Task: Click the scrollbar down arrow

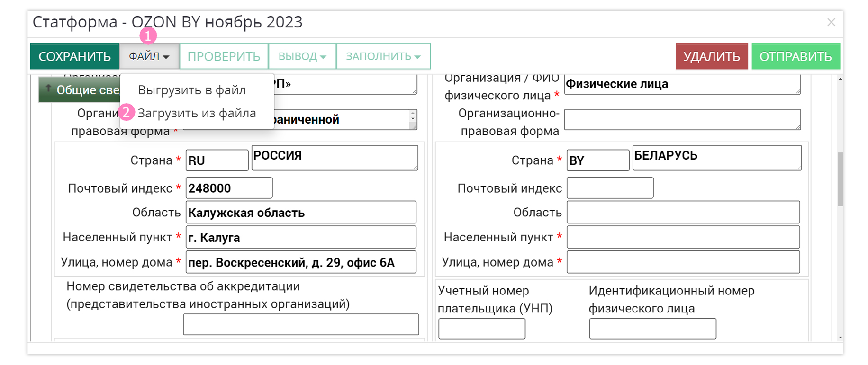Action: (840, 337)
